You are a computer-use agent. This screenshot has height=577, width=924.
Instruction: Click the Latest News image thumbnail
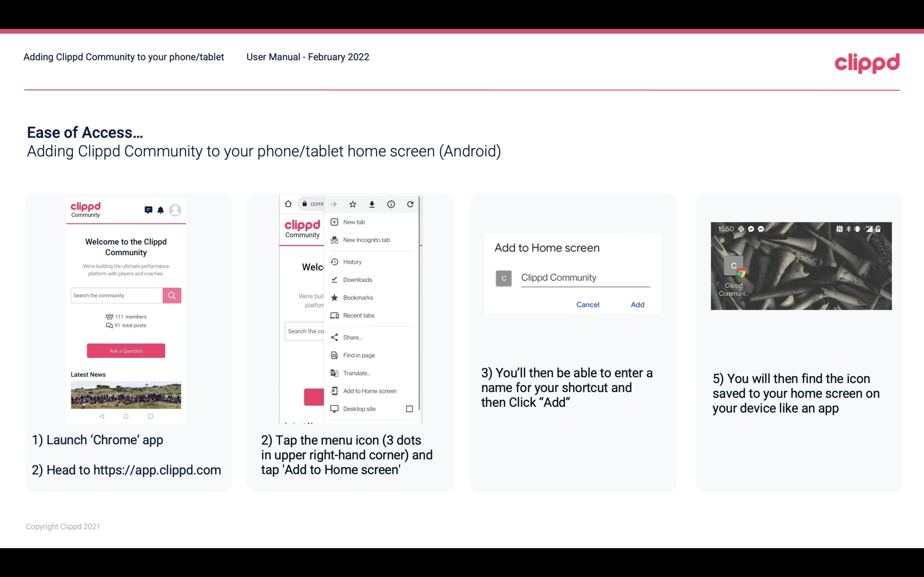point(126,393)
